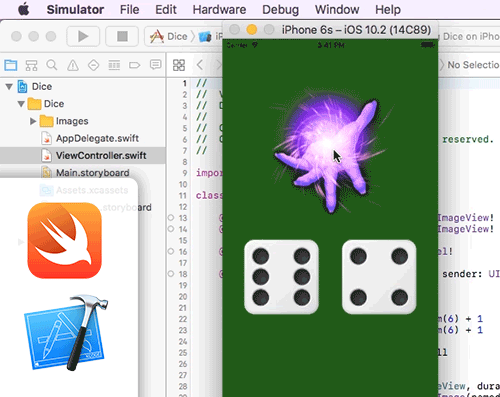This screenshot has width=500, height=397.
Task: Open the Apple menu
Action: 23,9
